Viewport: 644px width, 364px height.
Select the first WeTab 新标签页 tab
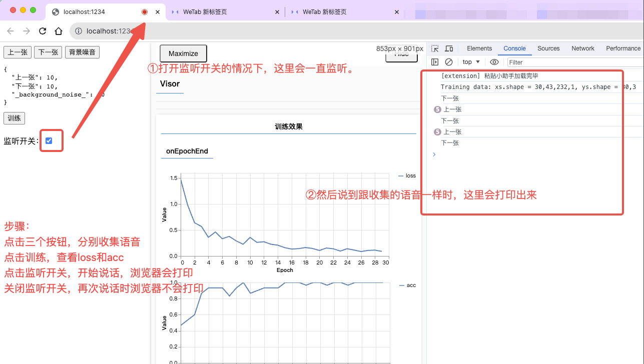click(x=225, y=12)
